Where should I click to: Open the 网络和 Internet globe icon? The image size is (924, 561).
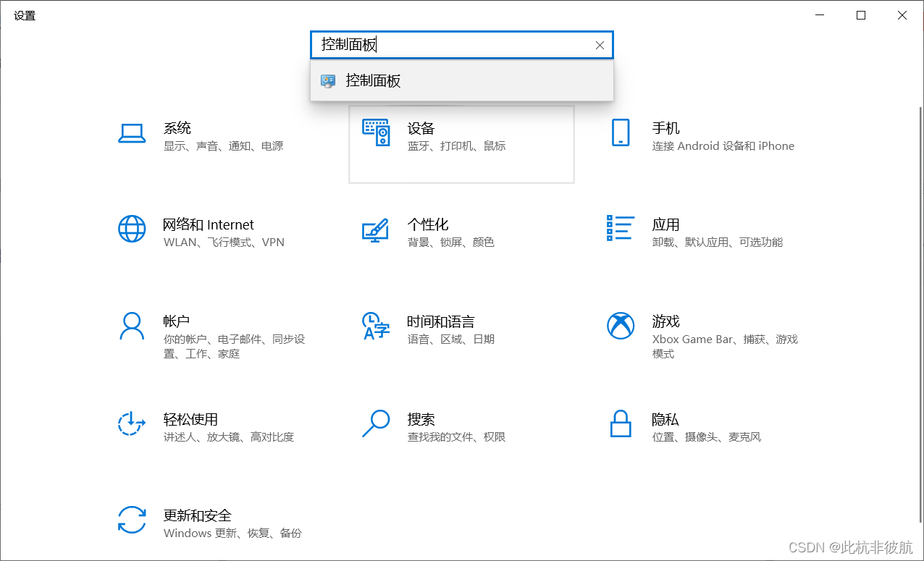(132, 229)
